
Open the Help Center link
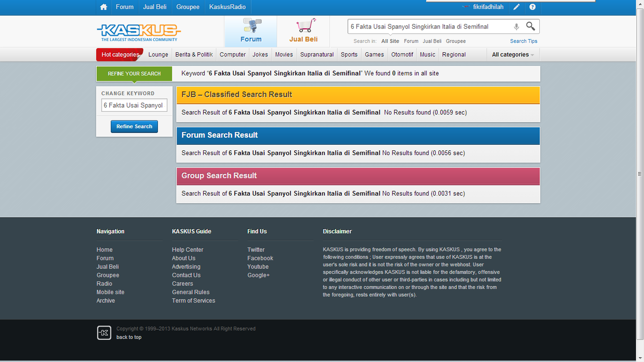188,250
